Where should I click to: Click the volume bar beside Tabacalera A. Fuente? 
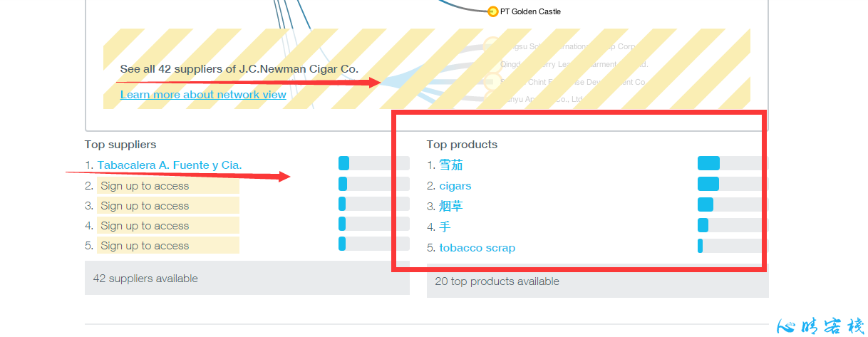(374, 163)
